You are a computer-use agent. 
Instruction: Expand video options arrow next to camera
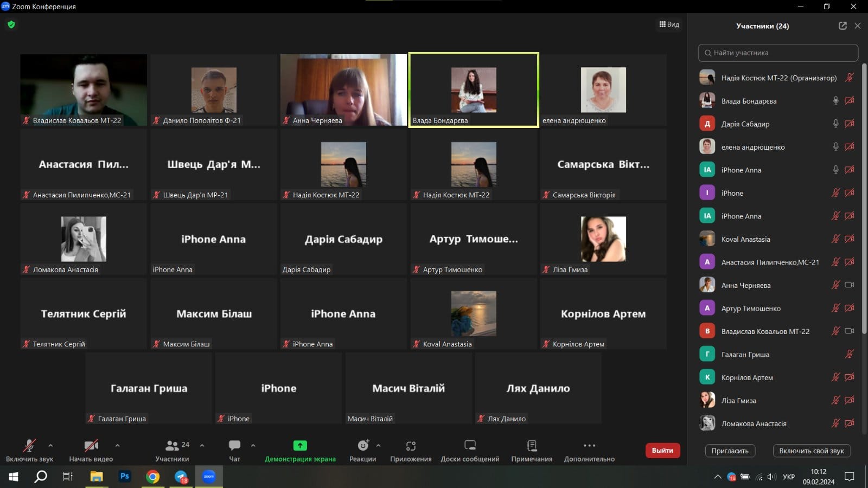[117, 446]
